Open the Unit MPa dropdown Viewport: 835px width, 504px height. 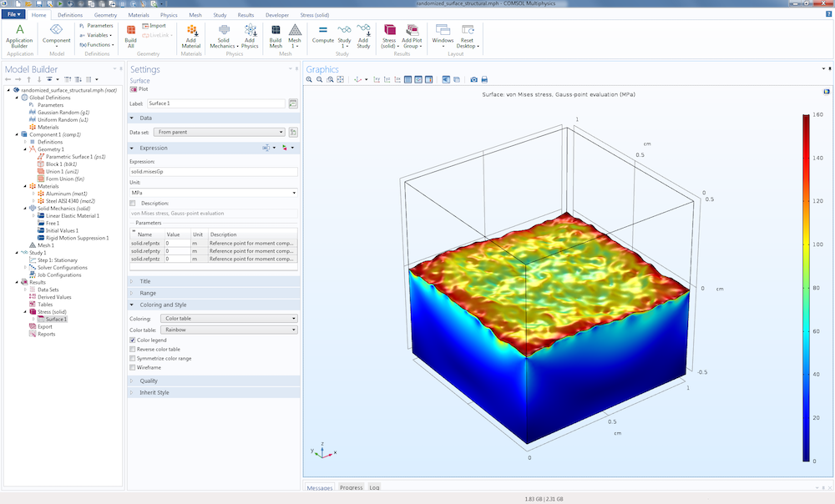pyautogui.click(x=214, y=193)
